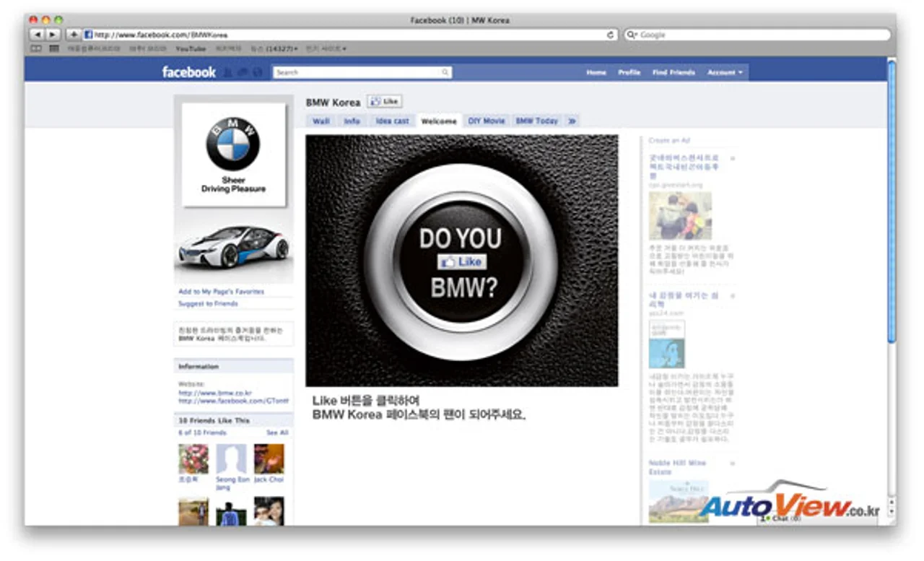Open the www.bmw.co.kr website link

[214, 393]
